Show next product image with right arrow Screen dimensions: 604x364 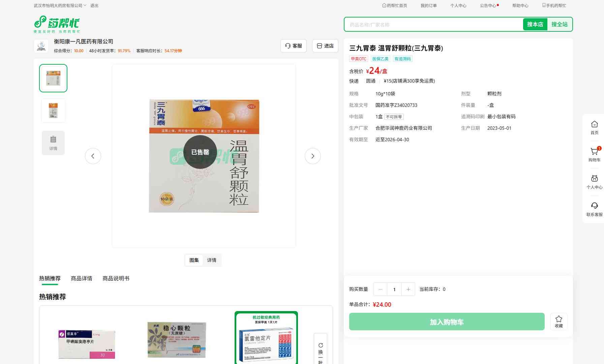point(312,156)
